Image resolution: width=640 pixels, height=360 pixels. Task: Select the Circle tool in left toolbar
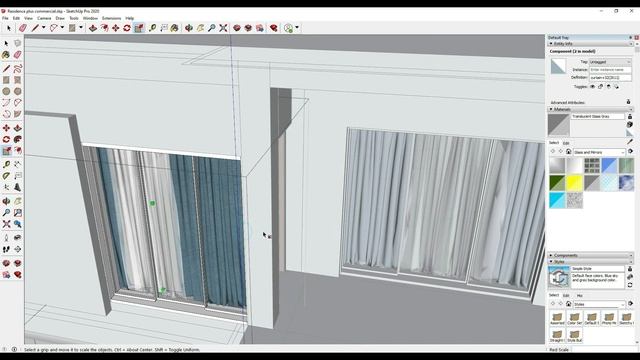pyautogui.click(x=6, y=91)
